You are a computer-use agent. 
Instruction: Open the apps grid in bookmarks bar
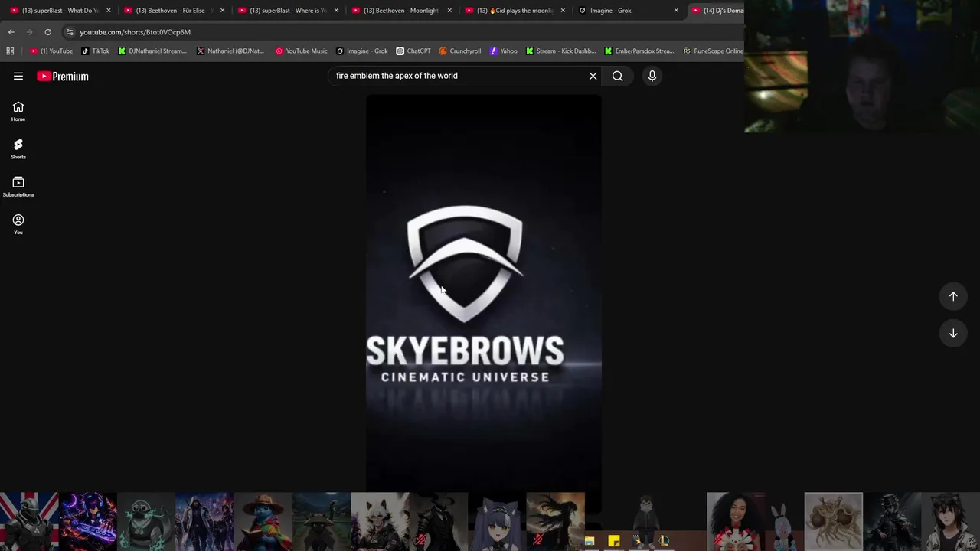click(x=10, y=51)
